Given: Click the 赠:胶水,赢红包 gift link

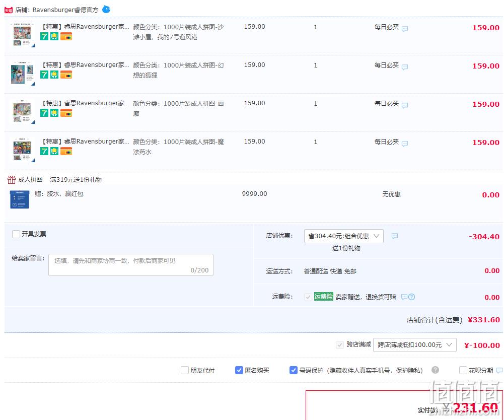Looking at the screenshot, I should 59,194.
